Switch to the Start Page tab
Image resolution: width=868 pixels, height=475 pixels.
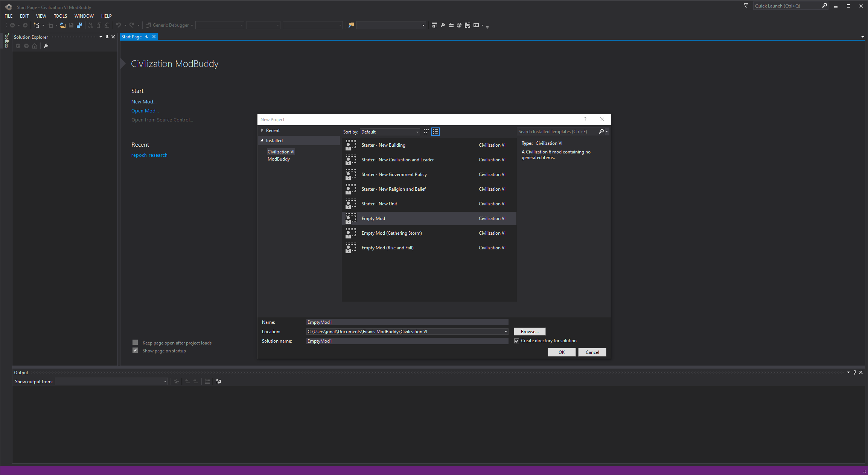pos(131,36)
